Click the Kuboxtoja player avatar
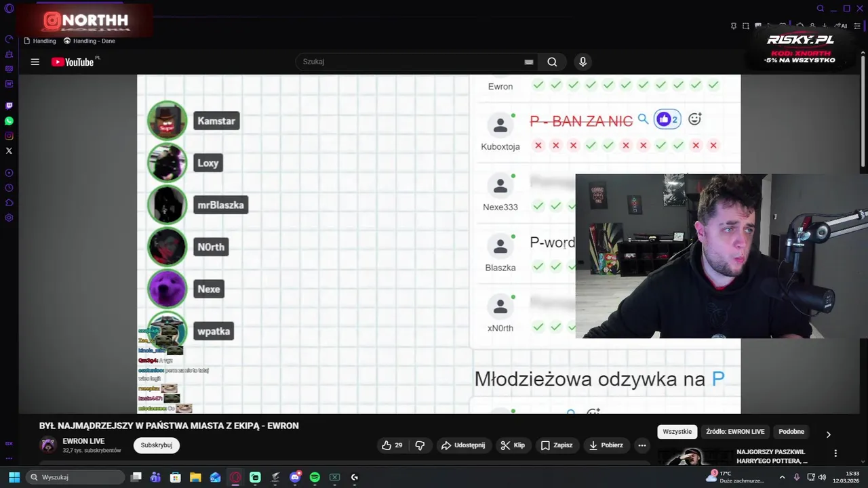868x488 pixels. (x=500, y=125)
